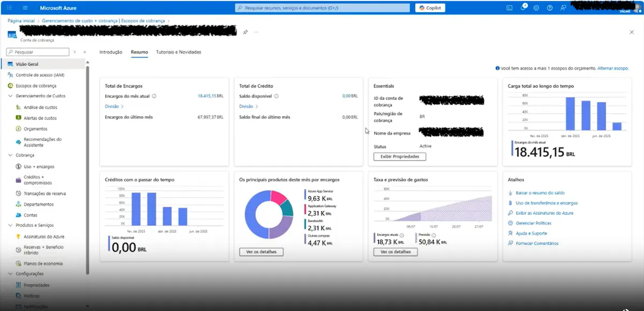644x311 pixels.
Task: Click the Alternar escopo link
Action: tap(612, 69)
